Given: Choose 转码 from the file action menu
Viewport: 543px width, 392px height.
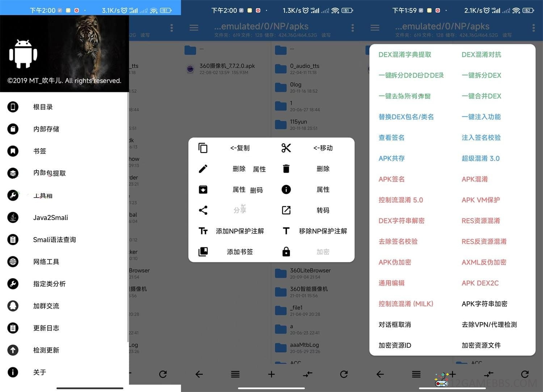Looking at the screenshot, I should point(323,210).
